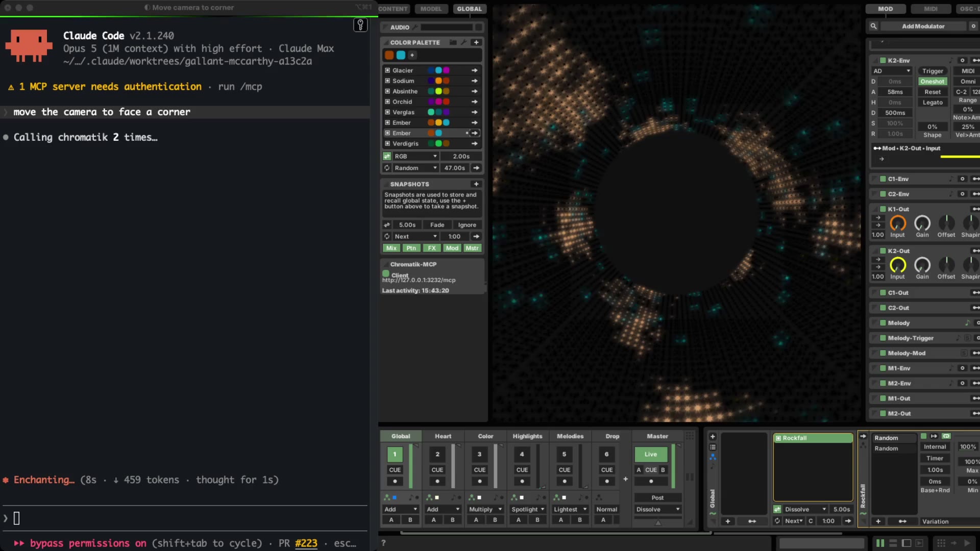980x551 pixels.
Task: Open Global channel Add blend dropdown
Action: (401, 509)
